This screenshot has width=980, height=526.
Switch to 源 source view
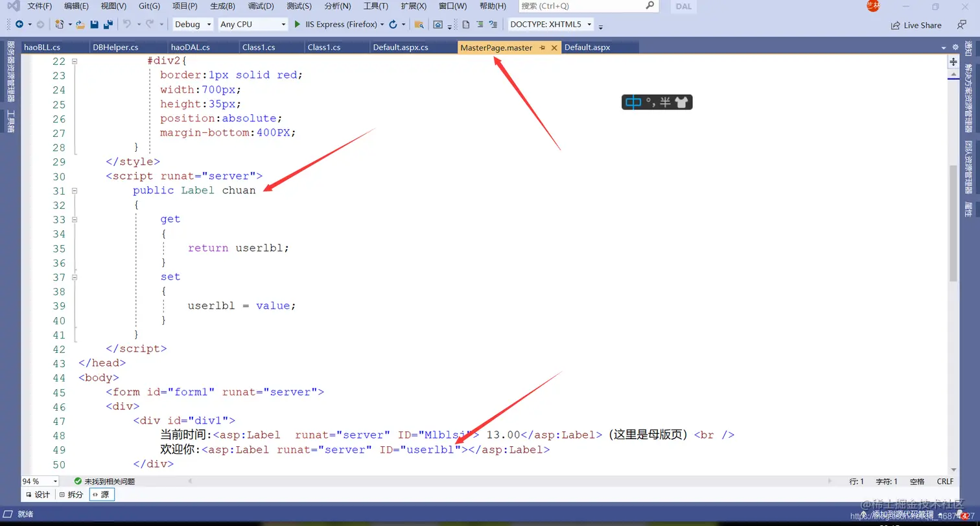click(100, 494)
